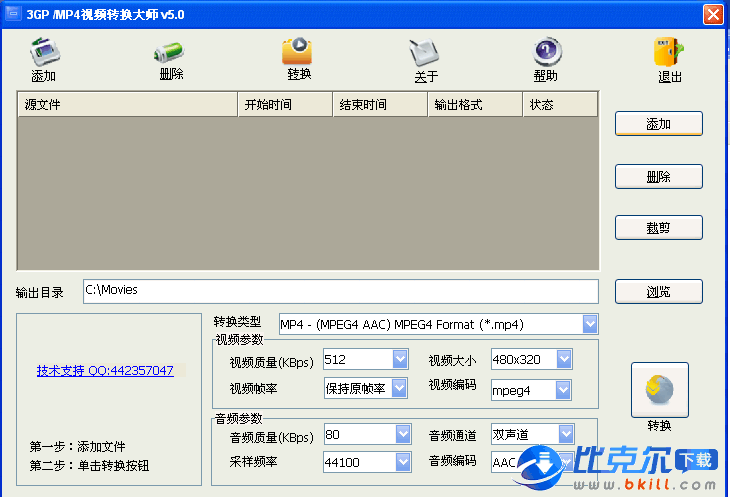
Task: Expand the audio quality 80 dropdown
Action: click(403, 434)
